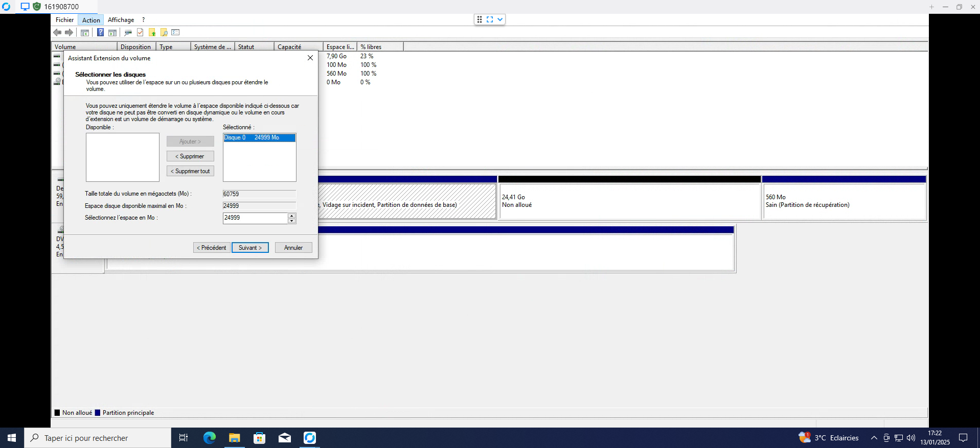Click the space amount field showing 24999
980x448 pixels.
click(x=255, y=218)
